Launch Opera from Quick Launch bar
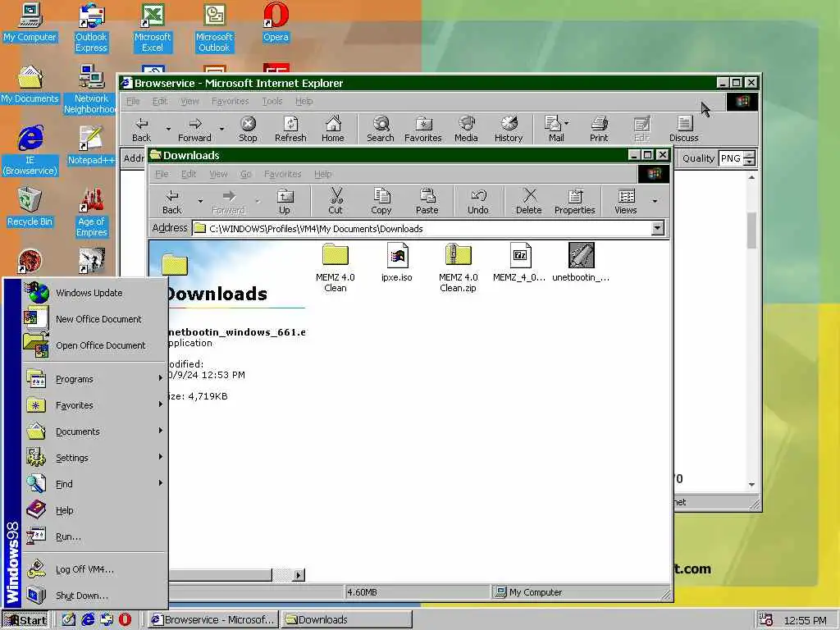Screen dimensions: 840x630 tap(125, 619)
